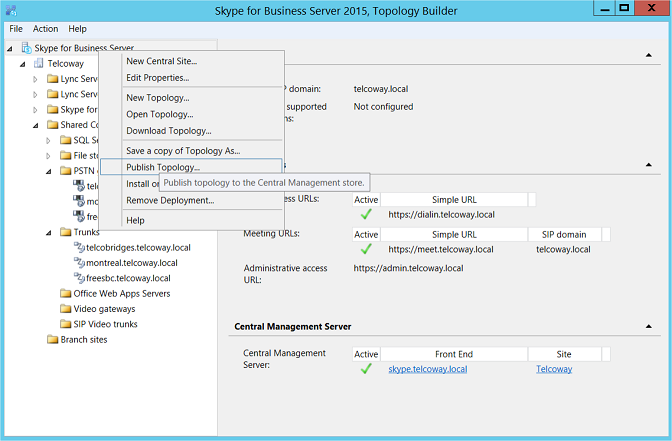The image size is (672, 441).
Task: Follow the Telcoway site link
Action: [554, 369]
